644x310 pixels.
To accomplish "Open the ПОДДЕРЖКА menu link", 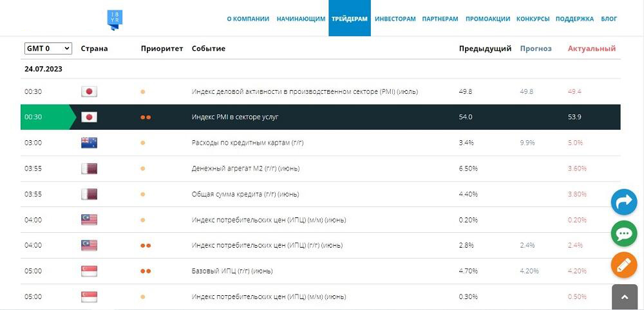I will (x=574, y=19).
